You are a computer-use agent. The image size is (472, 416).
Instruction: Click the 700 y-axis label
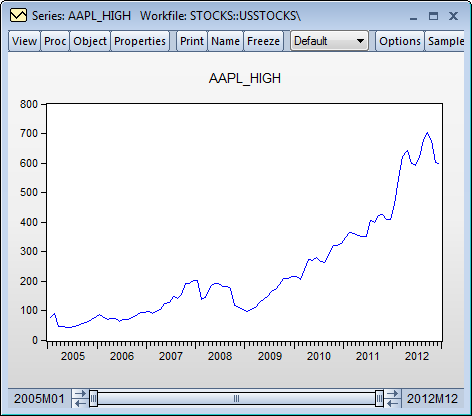[29, 134]
